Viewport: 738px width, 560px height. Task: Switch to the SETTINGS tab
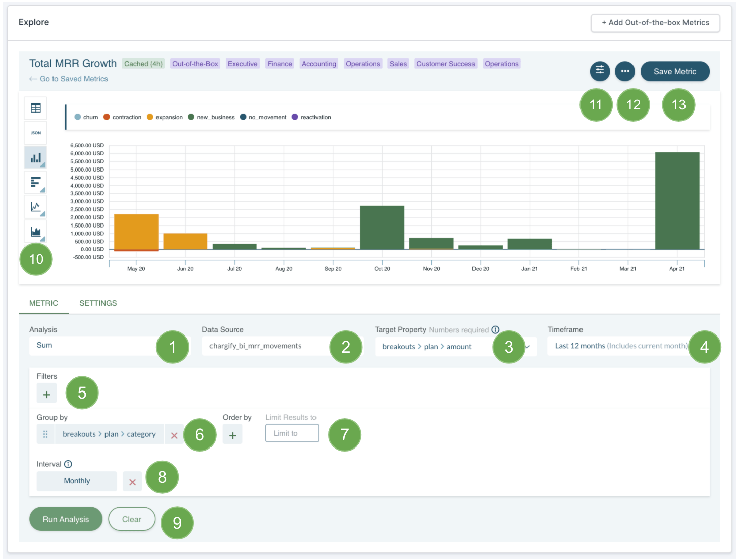click(98, 303)
